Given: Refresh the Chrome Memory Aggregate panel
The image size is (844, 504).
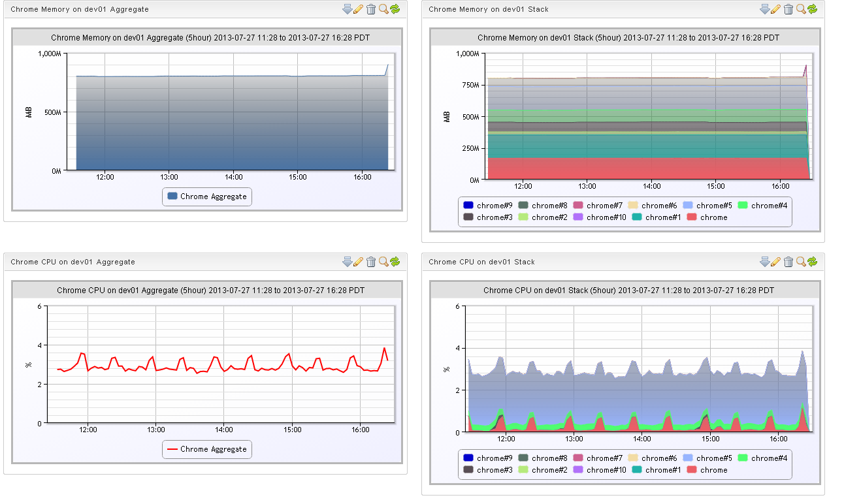Looking at the screenshot, I should click(x=395, y=8).
